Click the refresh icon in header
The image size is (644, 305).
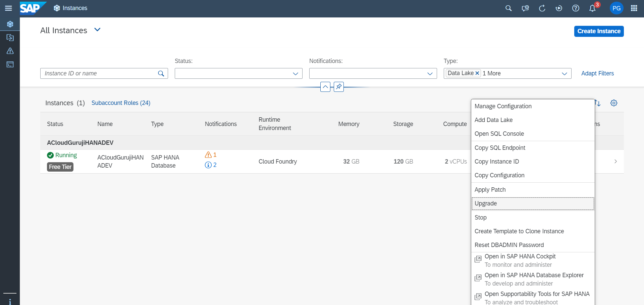pos(542,8)
